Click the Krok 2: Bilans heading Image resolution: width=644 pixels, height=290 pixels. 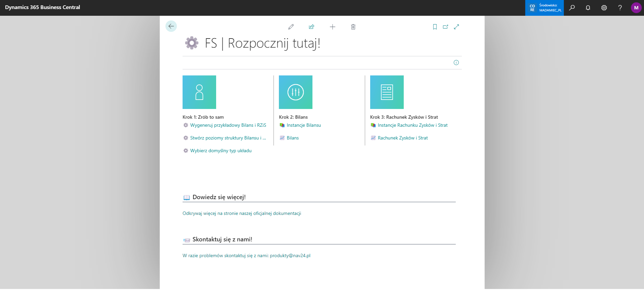click(x=293, y=117)
